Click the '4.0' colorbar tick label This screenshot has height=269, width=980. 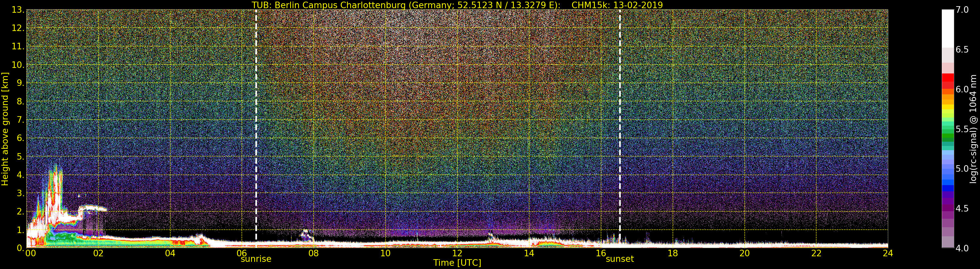(962, 248)
